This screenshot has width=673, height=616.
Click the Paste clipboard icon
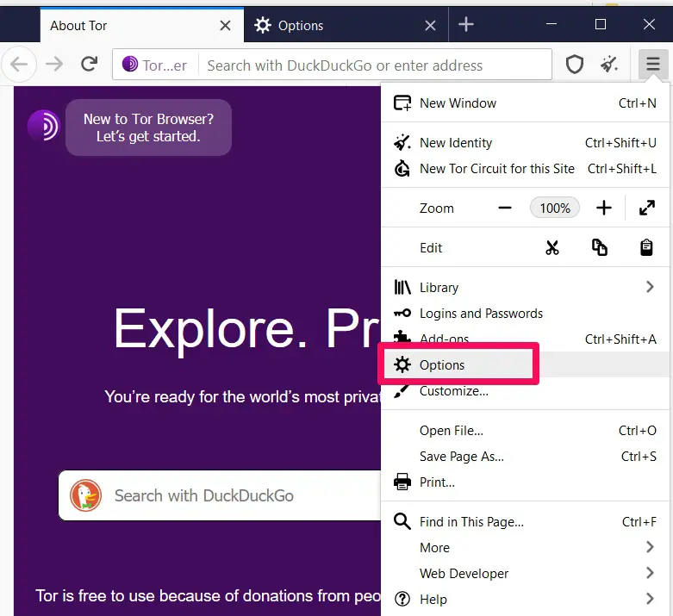pos(646,247)
